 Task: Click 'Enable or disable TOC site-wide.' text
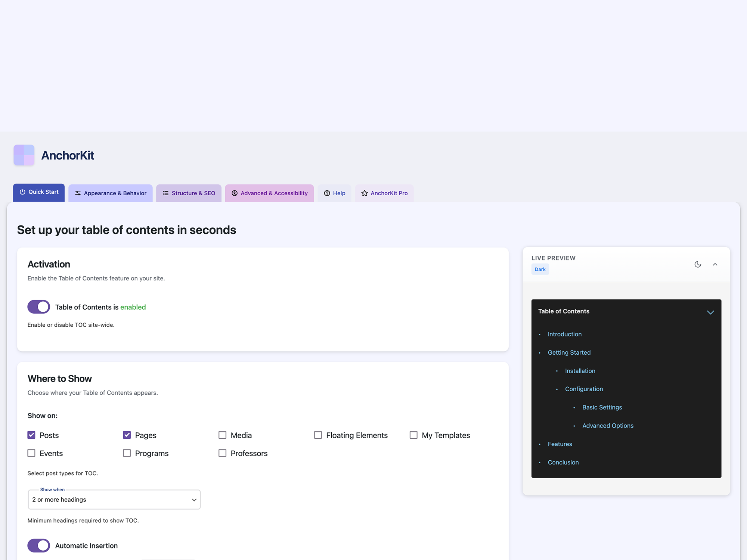click(x=71, y=325)
